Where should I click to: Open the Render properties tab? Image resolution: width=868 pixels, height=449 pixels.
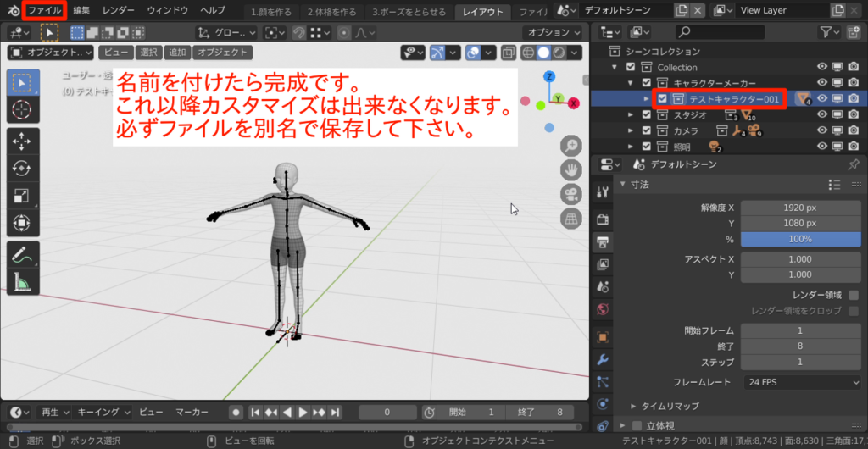pos(603,220)
